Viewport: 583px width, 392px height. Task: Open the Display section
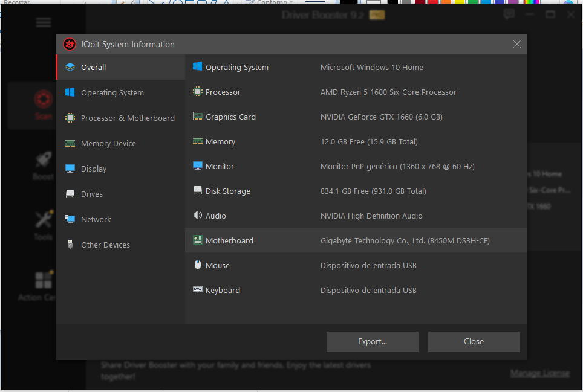click(x=120, y=169)
